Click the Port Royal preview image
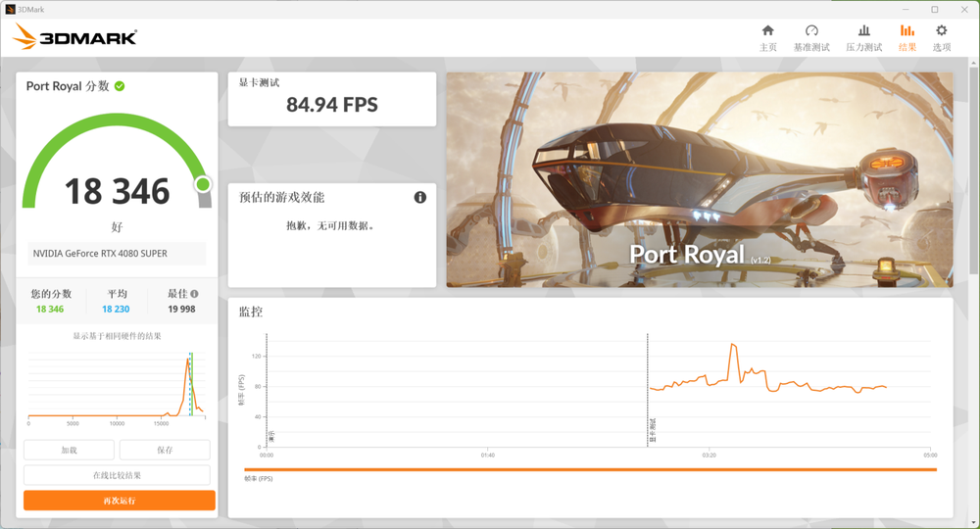 click(700, 180)
